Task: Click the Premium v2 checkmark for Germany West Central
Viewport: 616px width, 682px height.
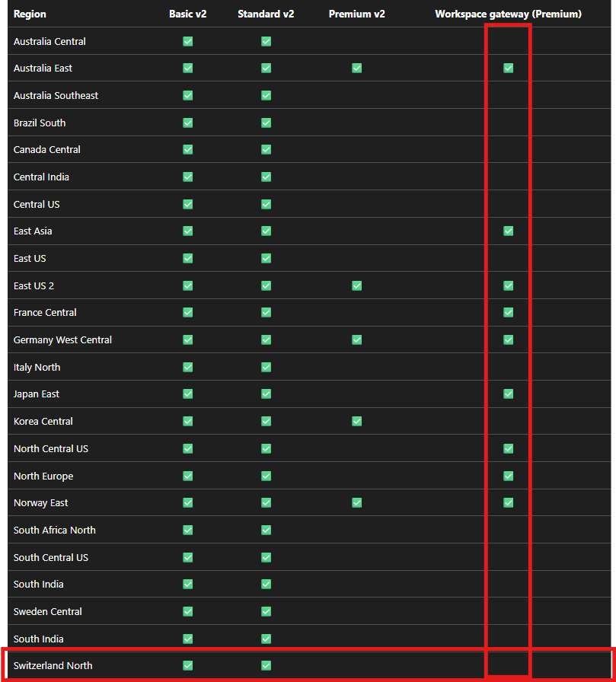Action: (356, 339)
